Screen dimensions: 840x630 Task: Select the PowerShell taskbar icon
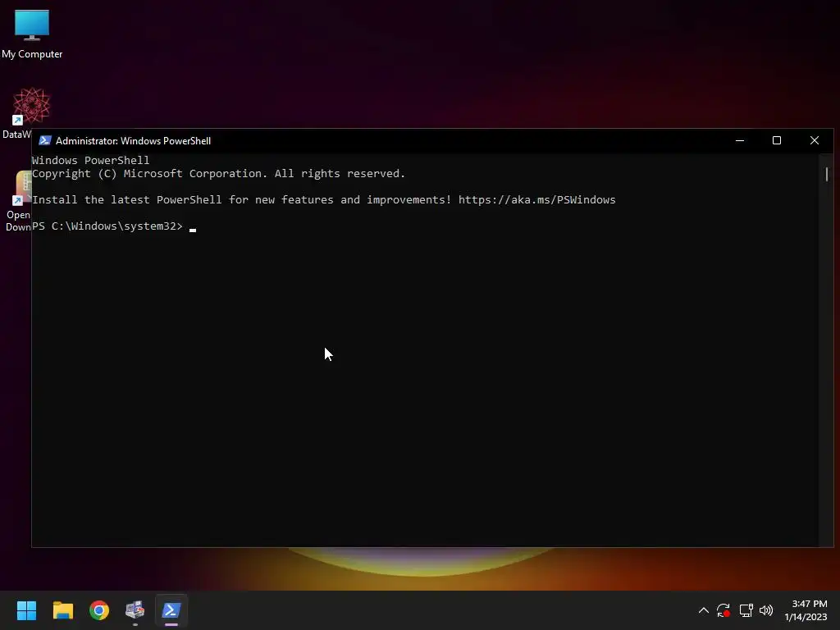point(171,610)
